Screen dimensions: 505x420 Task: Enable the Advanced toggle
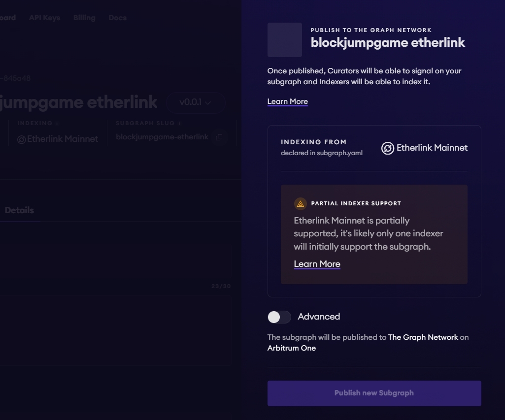(x=278, y=317)
